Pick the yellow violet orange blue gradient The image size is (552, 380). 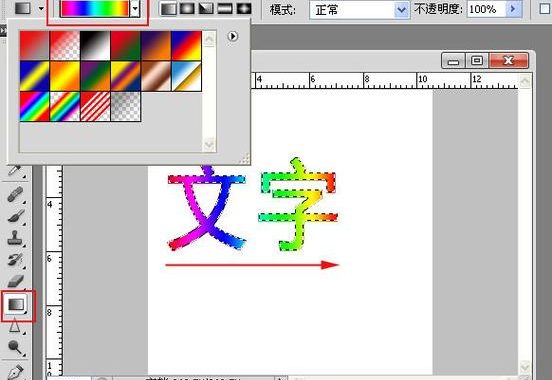[125, 76]
